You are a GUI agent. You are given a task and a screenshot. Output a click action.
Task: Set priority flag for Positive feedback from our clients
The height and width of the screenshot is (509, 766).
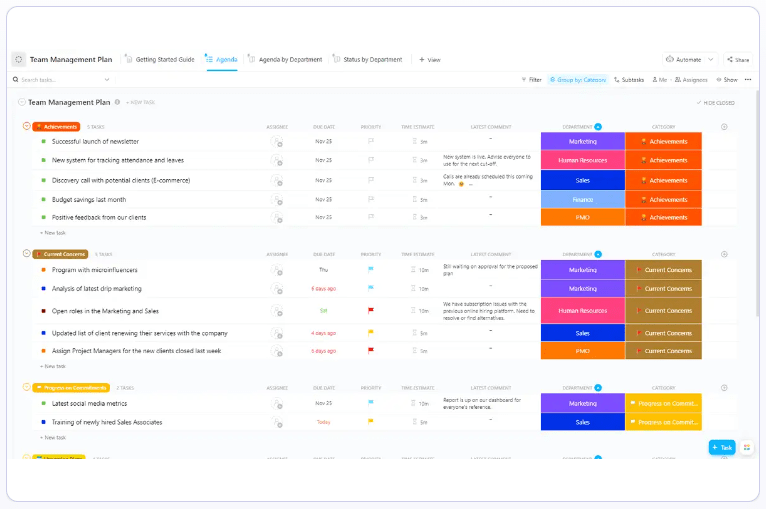[x=371, y=217]
